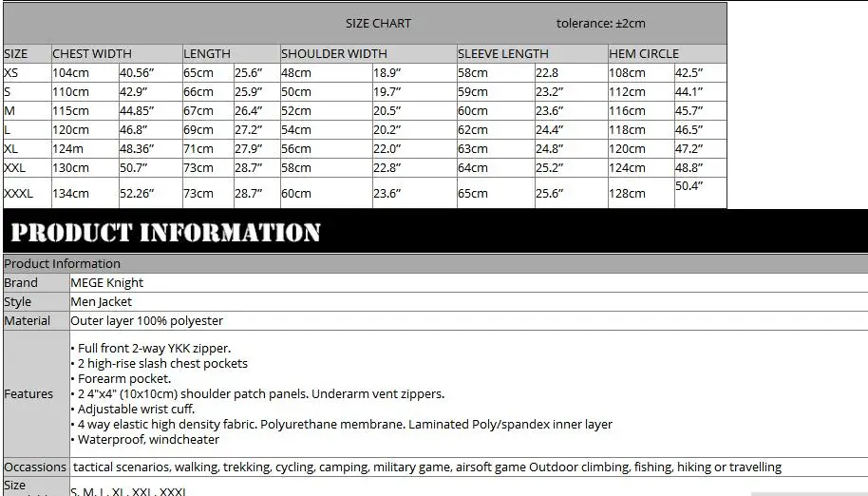The image size is (868, 496).
Task: Click the SIZE CHART title text
Action: 378,23
